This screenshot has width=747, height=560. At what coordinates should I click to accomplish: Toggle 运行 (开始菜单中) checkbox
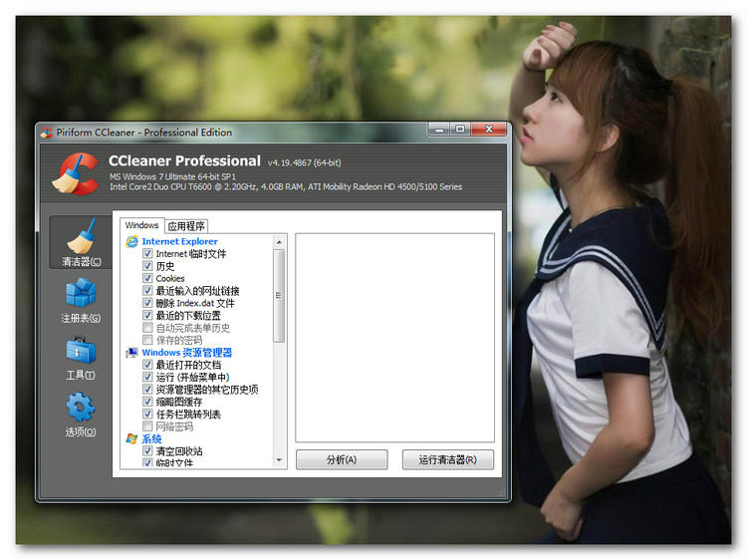(x=147, y=378)
